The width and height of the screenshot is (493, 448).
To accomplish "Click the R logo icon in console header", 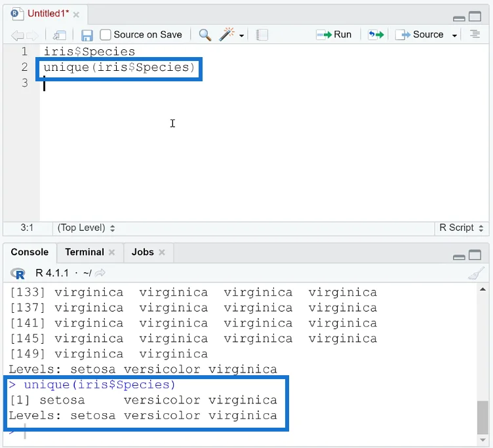I will [x=18, y=273].
